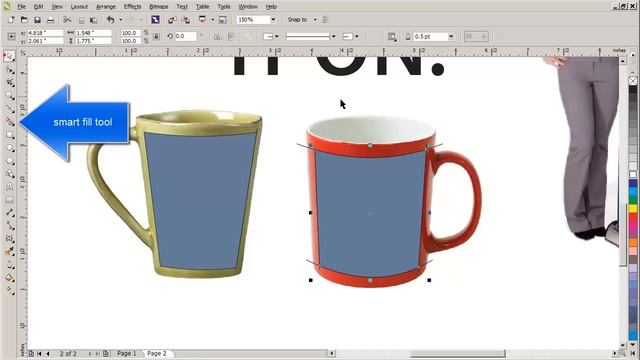Viewport: 640px width, 360px height.
Task: Open the File menu
Action: point(22,7)
